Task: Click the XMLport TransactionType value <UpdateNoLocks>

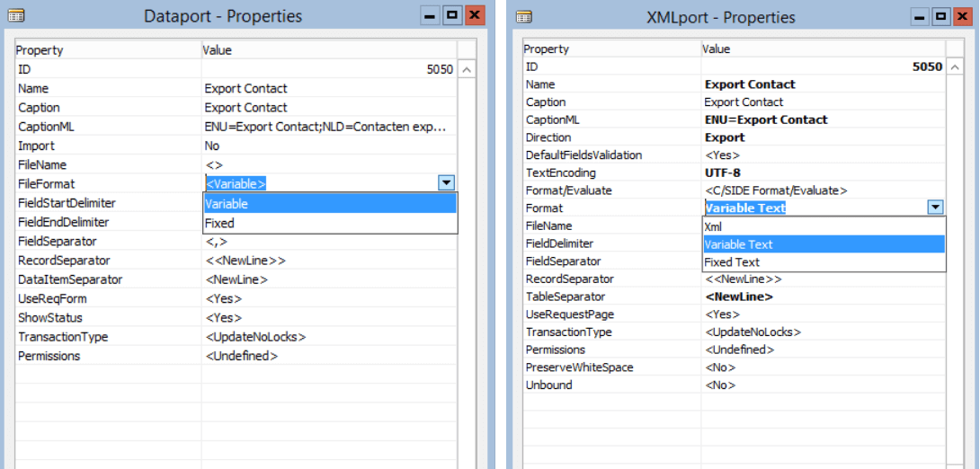Action: point(753,332)
